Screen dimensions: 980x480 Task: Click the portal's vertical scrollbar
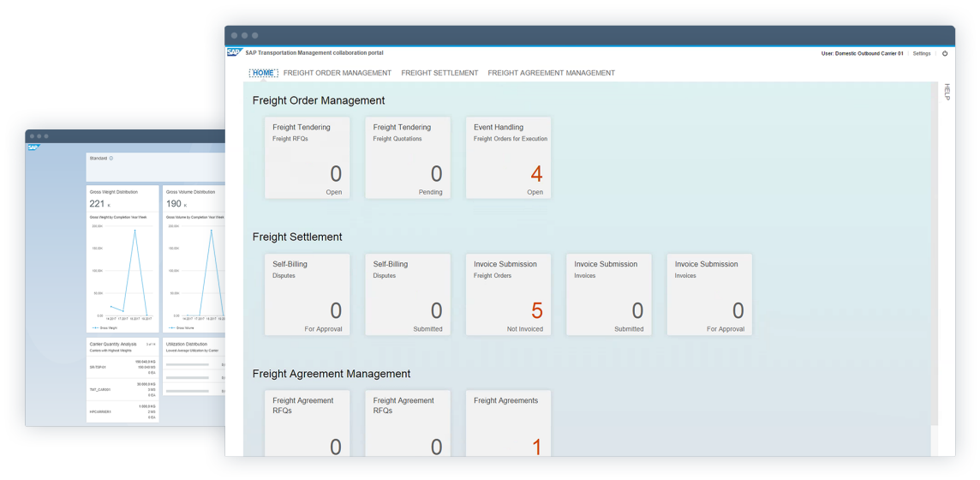click(935, 253)
